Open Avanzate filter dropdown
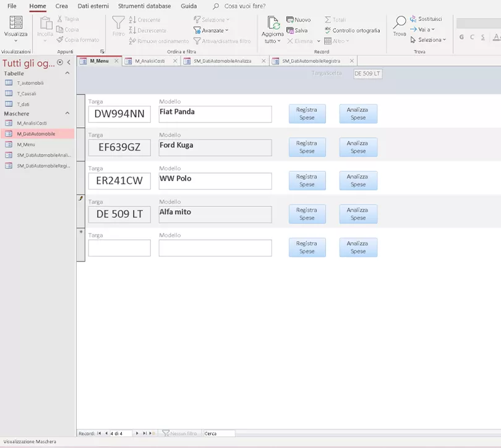 point(211,30)
